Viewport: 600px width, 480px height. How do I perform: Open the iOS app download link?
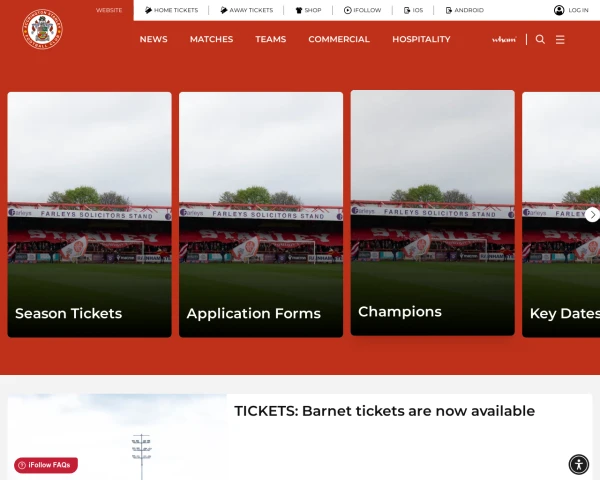(x=413, y=10)
